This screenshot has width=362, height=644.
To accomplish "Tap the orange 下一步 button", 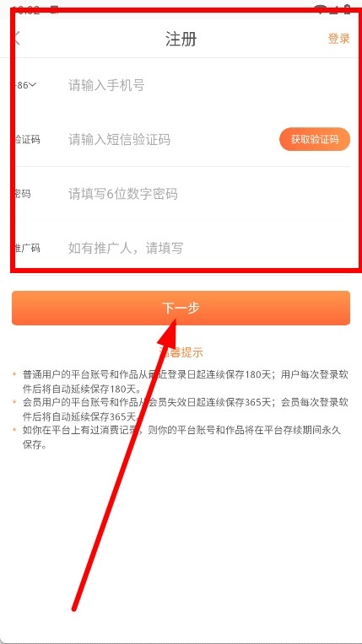I will coord(181,308).
